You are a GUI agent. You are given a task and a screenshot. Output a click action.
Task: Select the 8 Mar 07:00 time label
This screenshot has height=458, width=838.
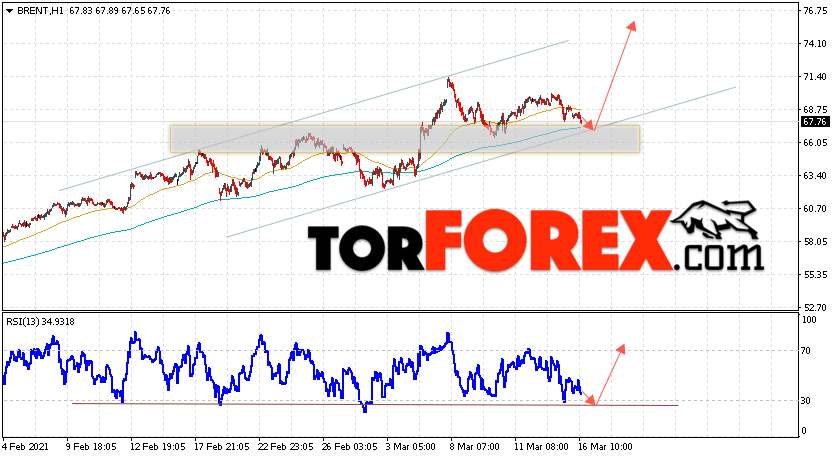click(475, 447)
